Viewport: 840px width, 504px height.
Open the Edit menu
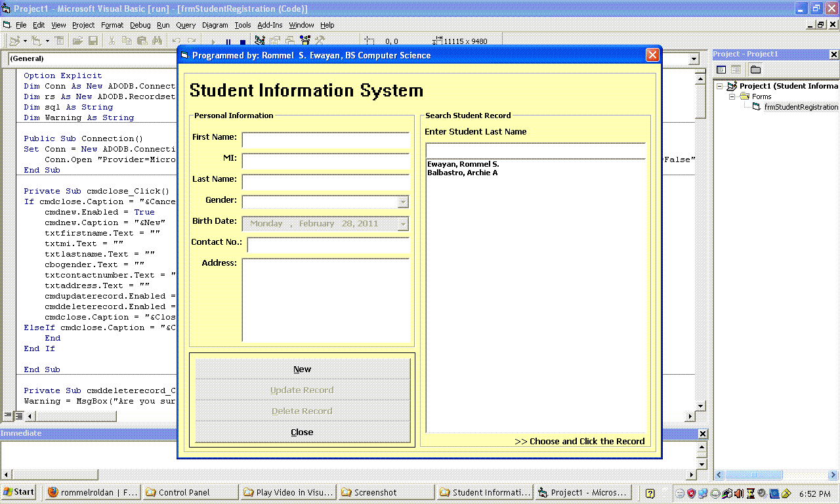pyautogui.click(x=39, y=25)
